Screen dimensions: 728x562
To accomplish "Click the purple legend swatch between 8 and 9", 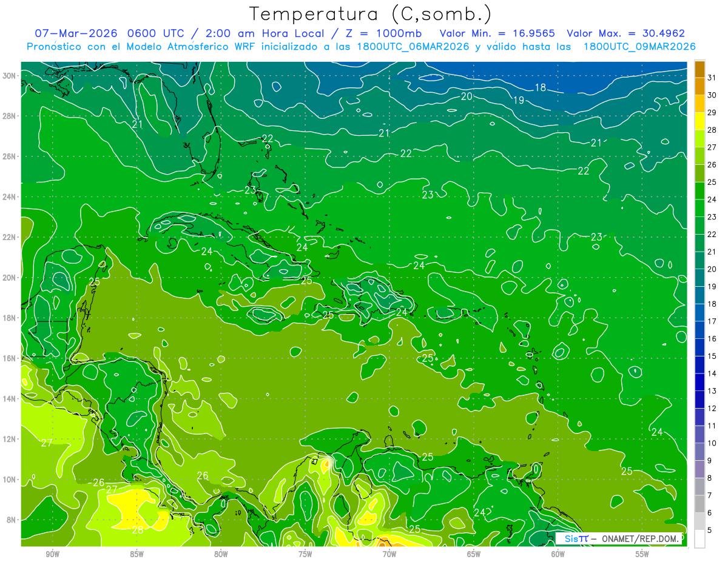I will pyautogui.click(x=699, y=469).
